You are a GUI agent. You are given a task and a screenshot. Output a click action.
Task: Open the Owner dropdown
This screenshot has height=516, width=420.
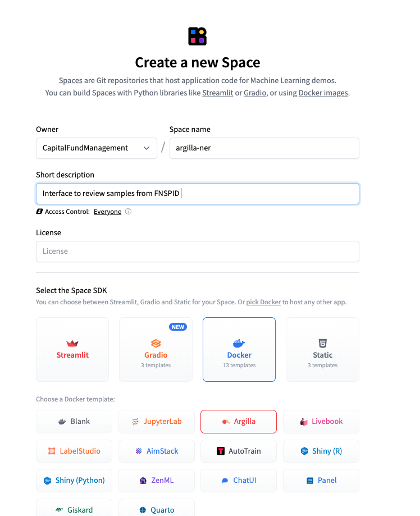pos(96,148)
